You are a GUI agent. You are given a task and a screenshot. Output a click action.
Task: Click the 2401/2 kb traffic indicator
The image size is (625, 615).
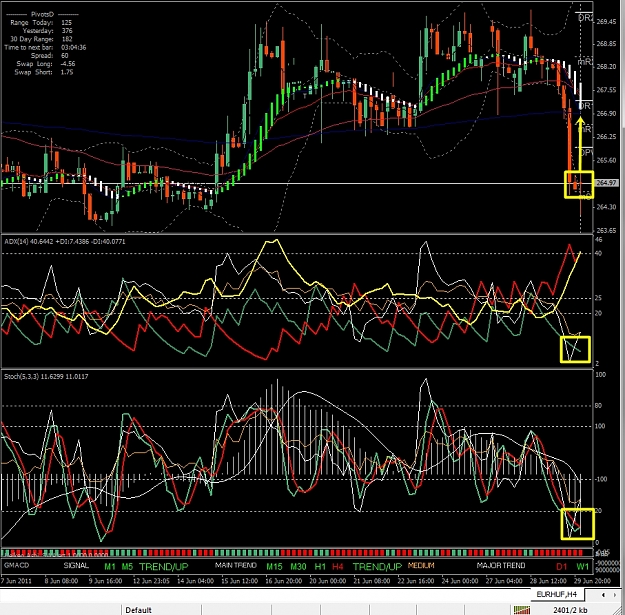pyautogui.click(x=570, y=610)
